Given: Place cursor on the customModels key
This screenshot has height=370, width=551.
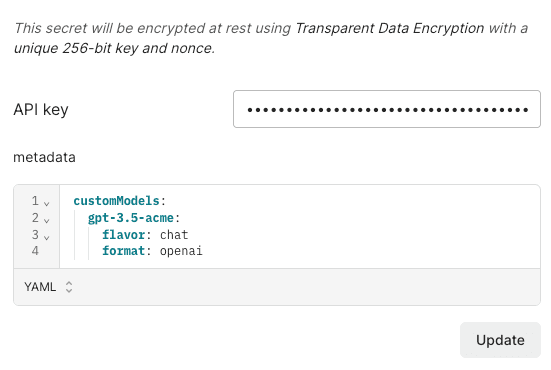Looking at the screenshot, I should [x=116, y=201].
